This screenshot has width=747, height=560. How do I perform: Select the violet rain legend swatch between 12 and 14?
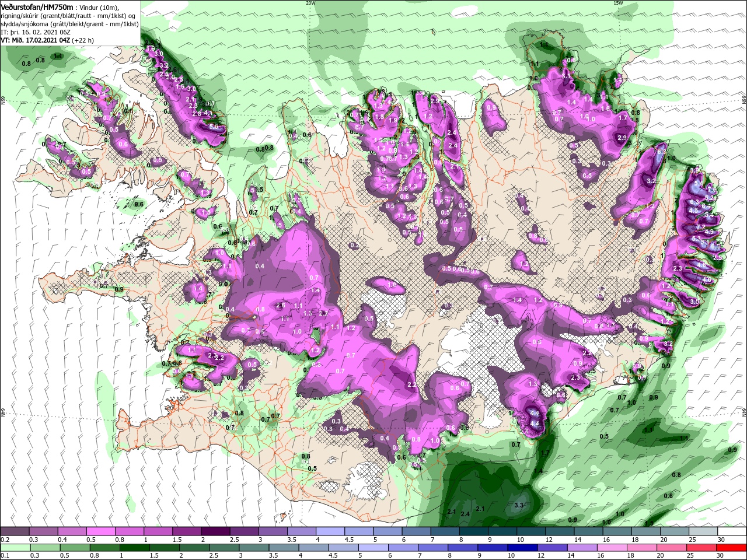551,548
